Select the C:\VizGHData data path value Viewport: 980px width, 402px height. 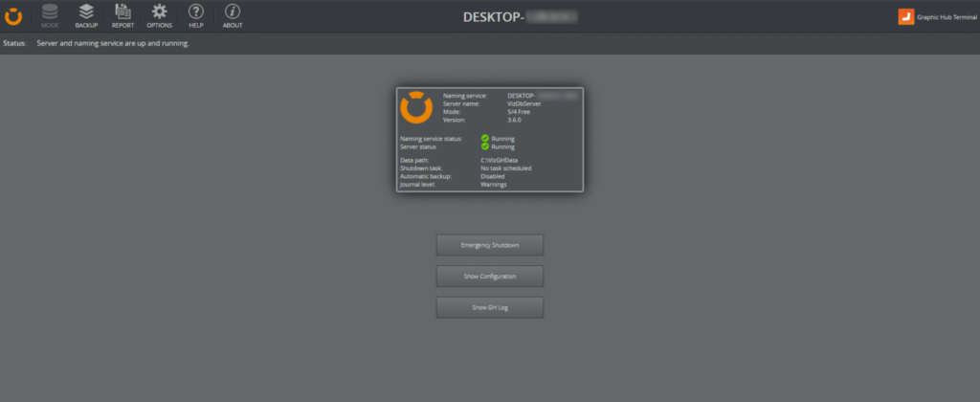click(x=499, y=161)
